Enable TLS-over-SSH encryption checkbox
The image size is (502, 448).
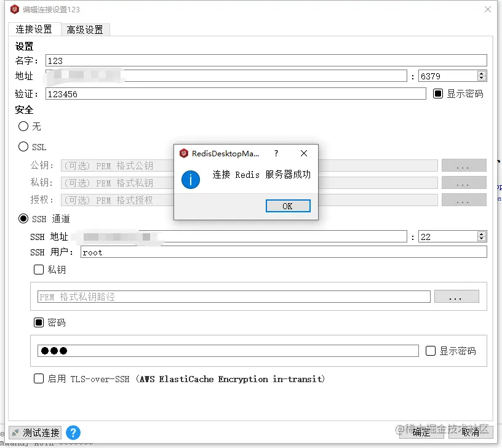tap(39, 378)
